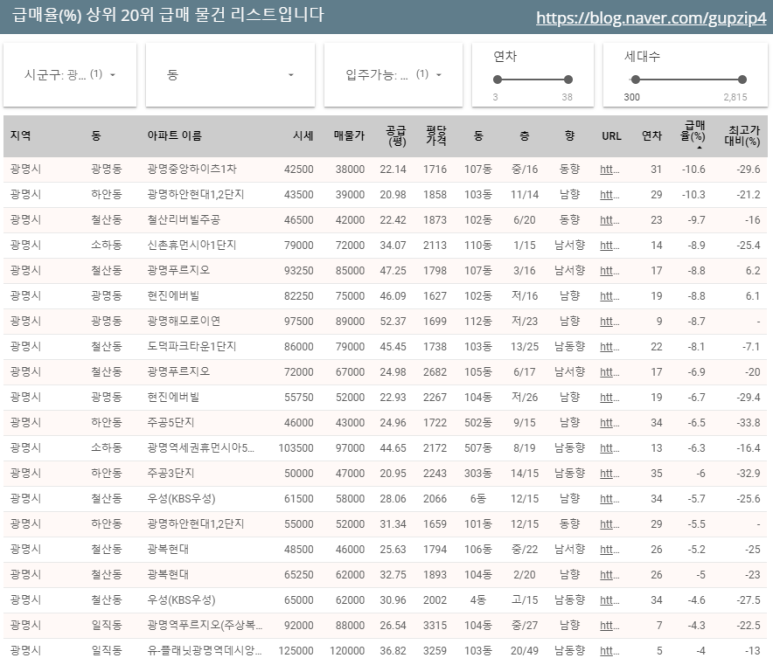The height and width of the screenshot is (665, 773).
Task: Sort by the 매물가 column header
Action: pyautogui.click(x=349, y=136)
